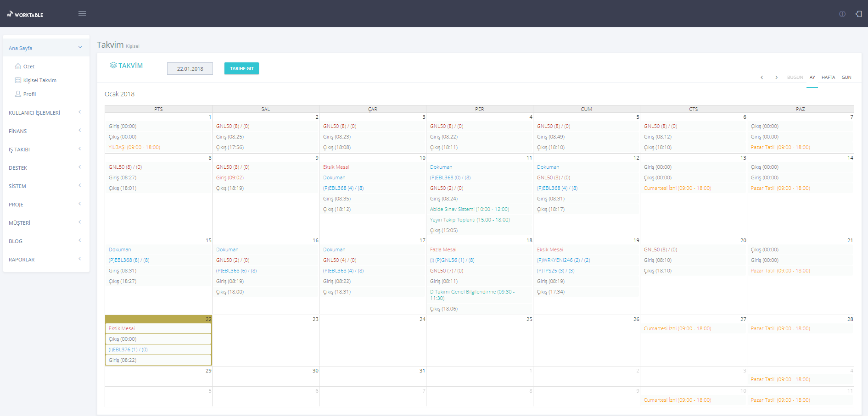Click the TARİHE GİT button
The width and height of the screenshot is (868, 416).
pyautogui.click(x=241, y=68)
